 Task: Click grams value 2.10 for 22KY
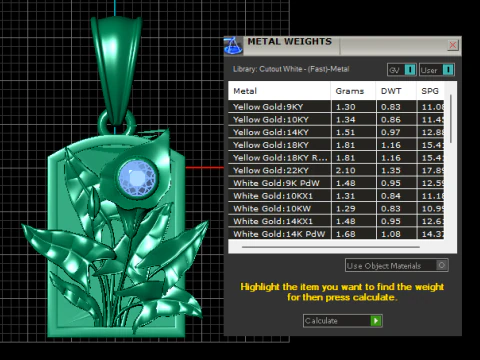click(346, 170)
